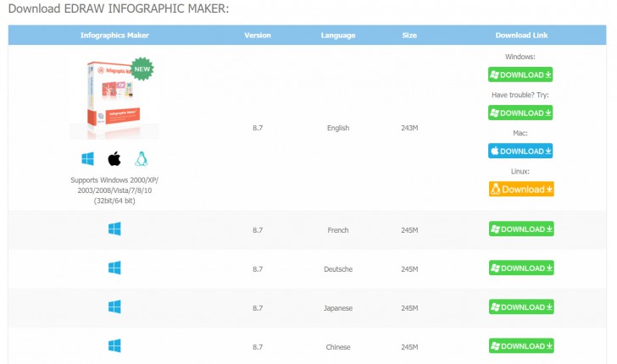The image size is (617, 364).
Task: Click the '245M' size in the French row
Action: [x=409, y=230]
